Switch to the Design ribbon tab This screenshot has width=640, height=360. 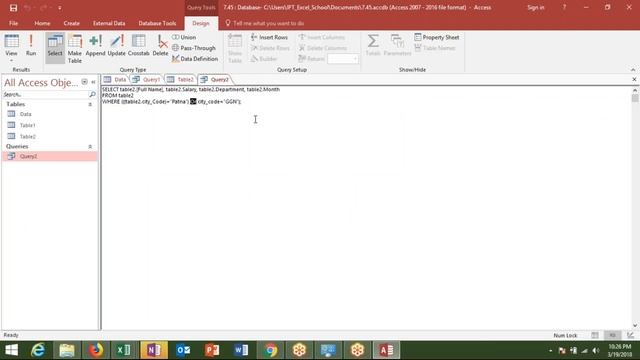(201, 23)
